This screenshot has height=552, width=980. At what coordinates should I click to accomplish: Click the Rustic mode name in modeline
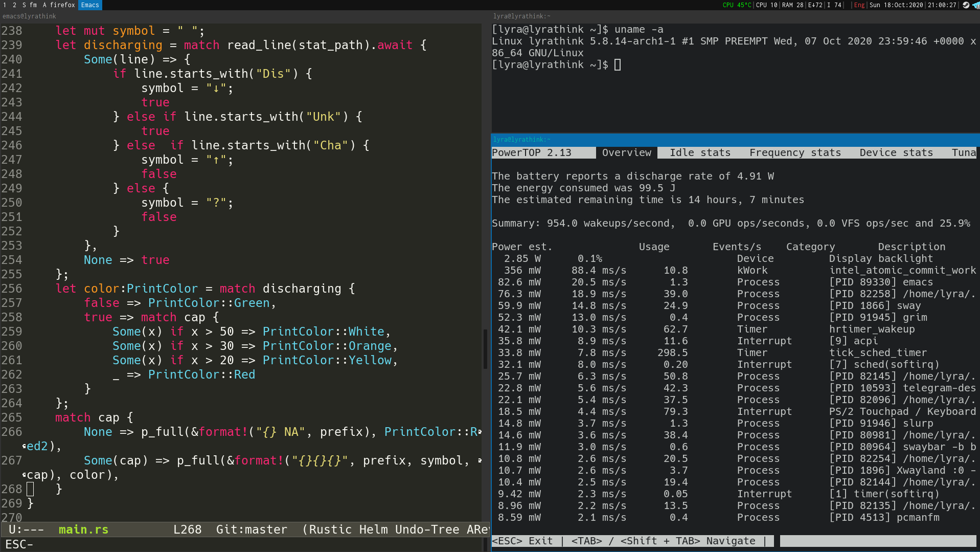tap(330, 529)
